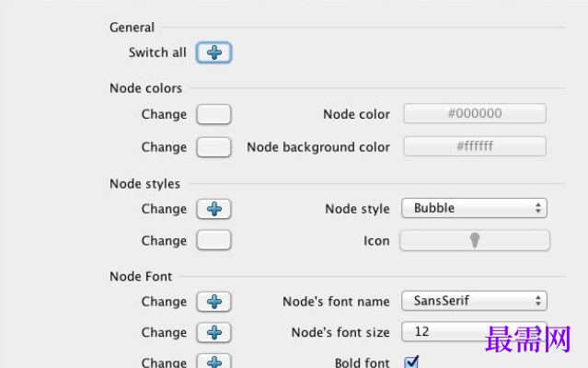
Task: Click plus toggle for Bold font row
Action: [x=213, y=361]
